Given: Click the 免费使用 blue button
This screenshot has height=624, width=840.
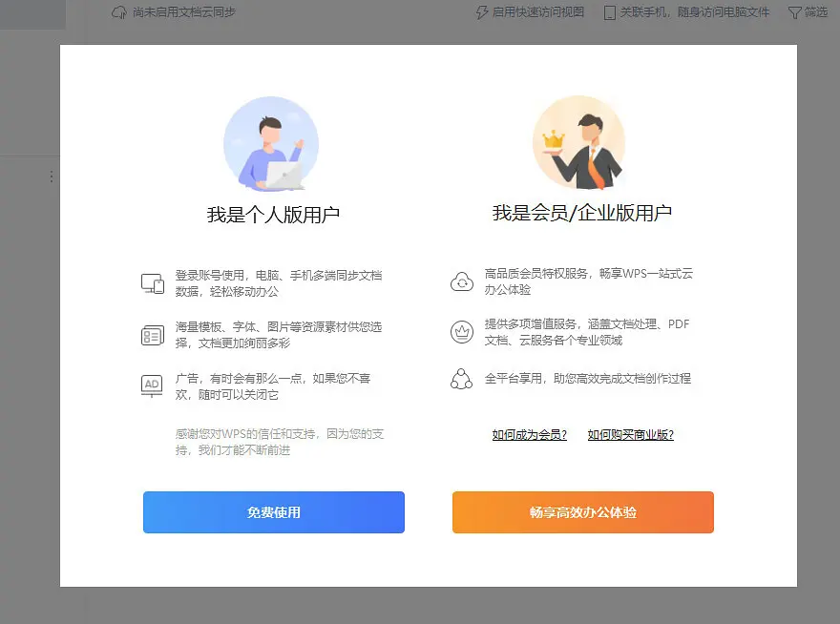Looking at the screenshot, I should (274, 512).
